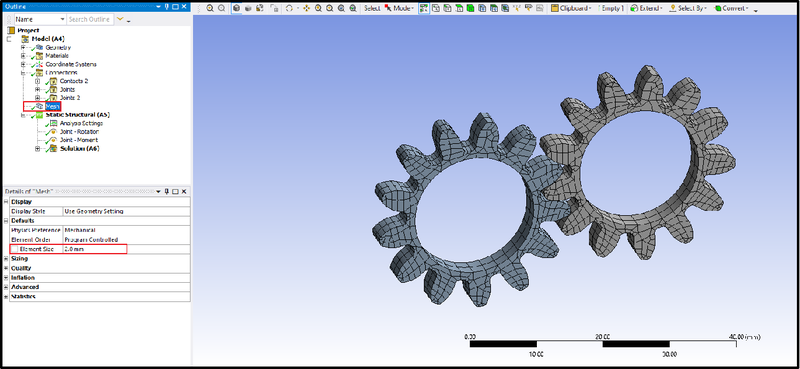Select Analysis Settings in the tree

point(81,123)
